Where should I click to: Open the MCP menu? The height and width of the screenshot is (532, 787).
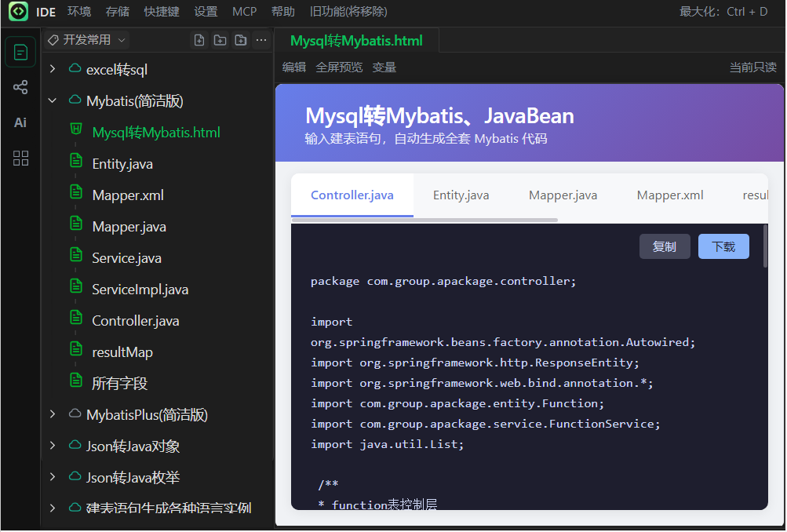coord(245,12)
